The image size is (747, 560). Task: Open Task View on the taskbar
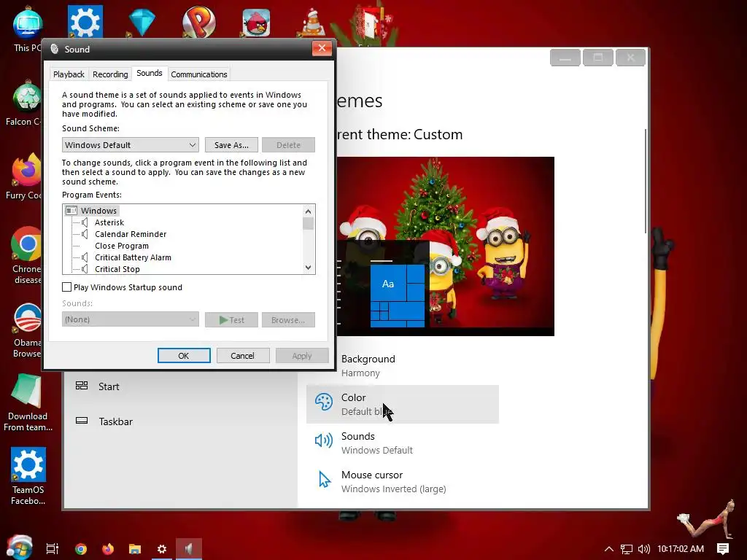click(x=53, y=548)
